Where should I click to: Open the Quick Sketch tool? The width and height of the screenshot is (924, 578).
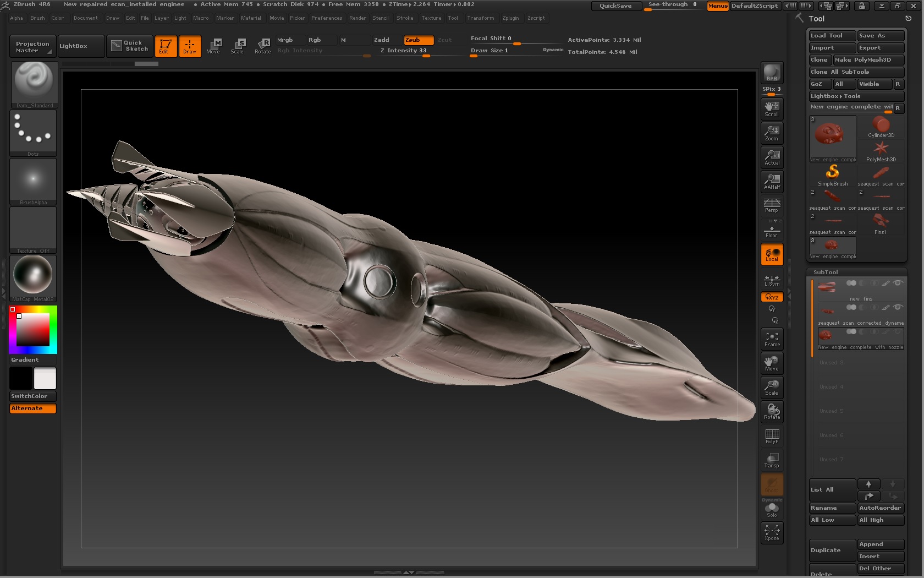coord(130,46)
